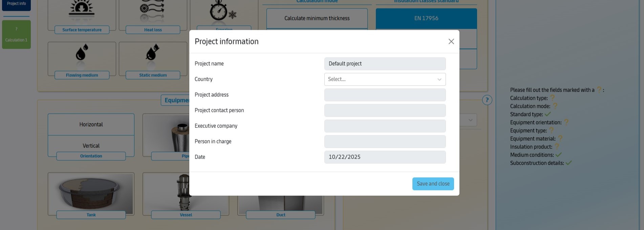Click 'Calculation type:' status text
This screenshot has height=230, width=644.
point(529,98)
